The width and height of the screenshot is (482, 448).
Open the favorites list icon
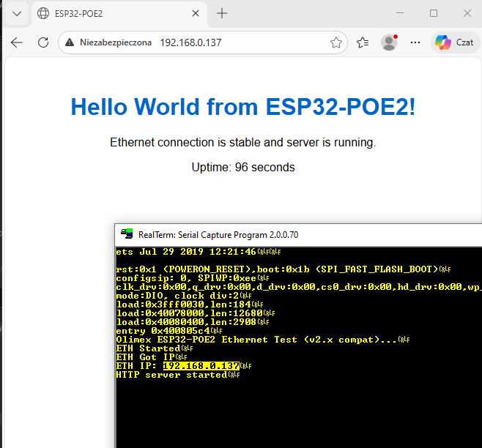(x=363, y=42)
